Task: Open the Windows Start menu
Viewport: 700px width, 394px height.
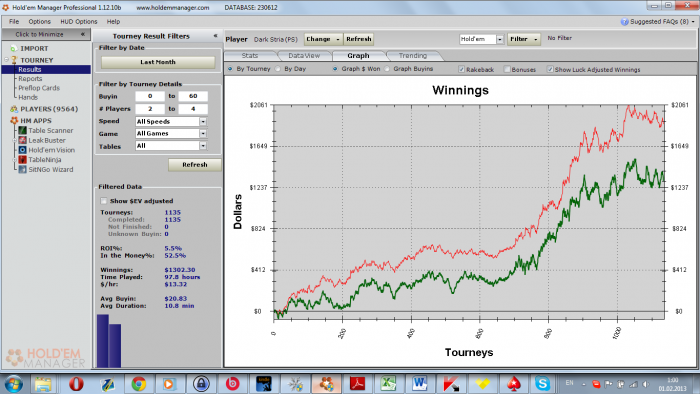Action: (x=14, y=384)
